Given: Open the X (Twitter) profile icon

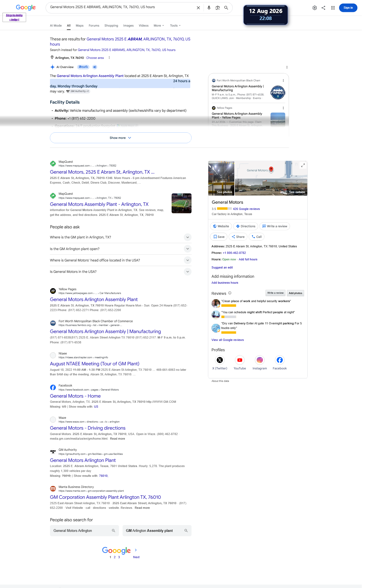Looking at the screenshot, I should (x=220, y=360).
